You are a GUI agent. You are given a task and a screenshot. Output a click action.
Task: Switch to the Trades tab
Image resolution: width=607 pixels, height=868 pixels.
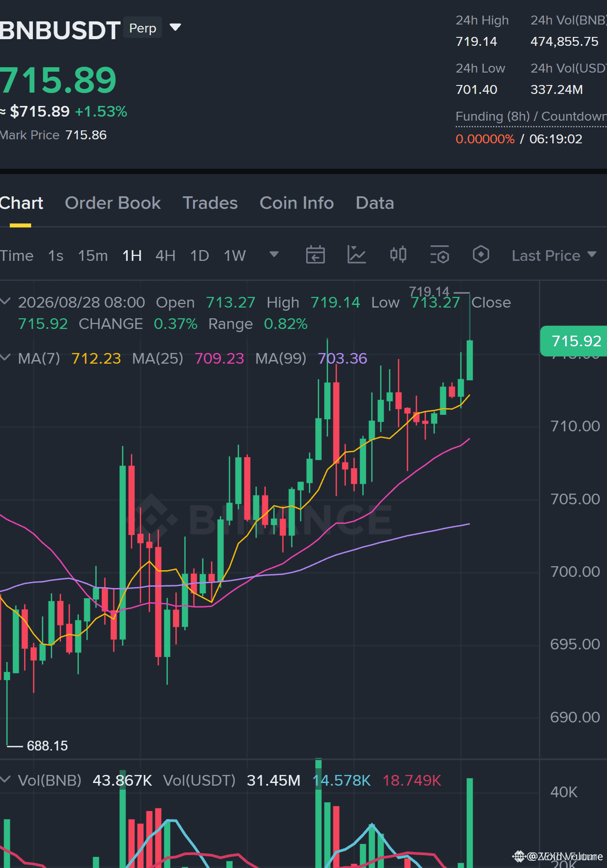210,203
